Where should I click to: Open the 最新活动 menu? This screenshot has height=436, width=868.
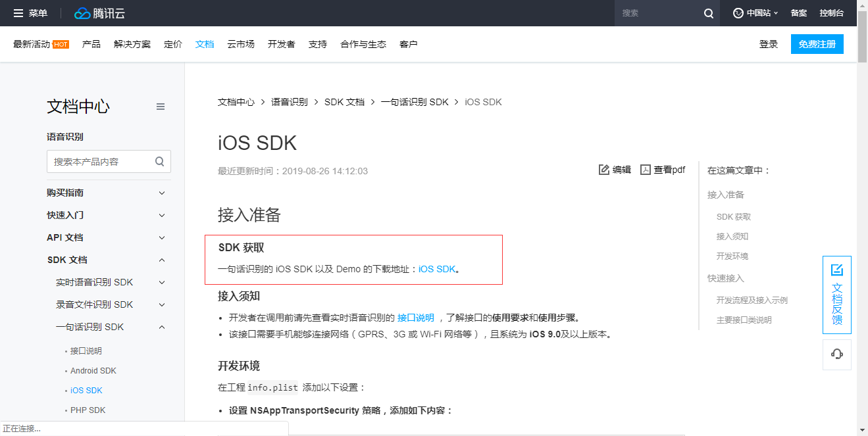pyautogui.click(x=32, y=44)
